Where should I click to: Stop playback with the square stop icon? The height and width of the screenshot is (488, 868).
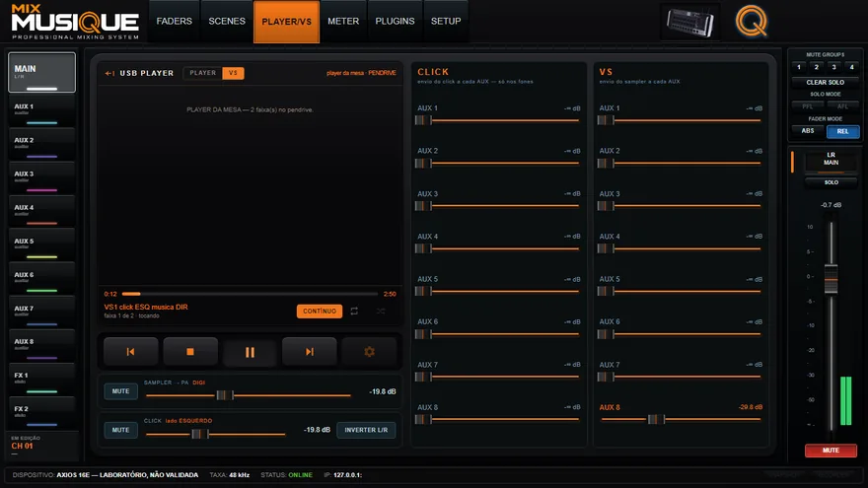pyautogui.click(x=190, y=351)
